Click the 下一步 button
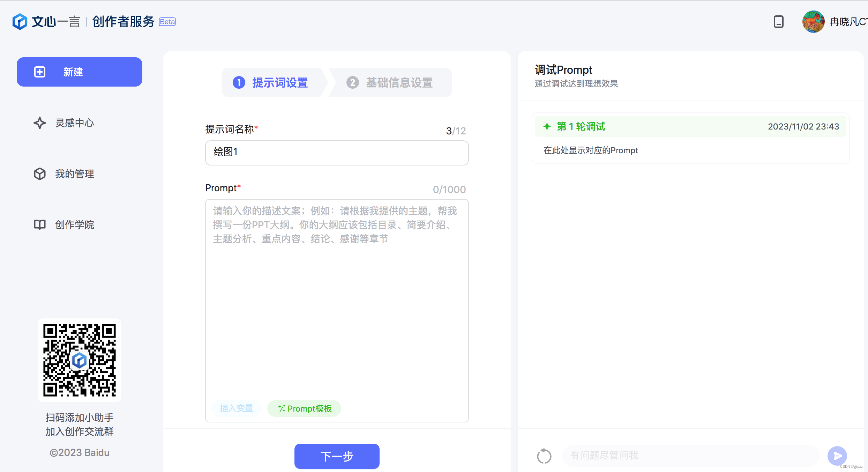This screenshot has height=472, width=868. coord(337,456)
